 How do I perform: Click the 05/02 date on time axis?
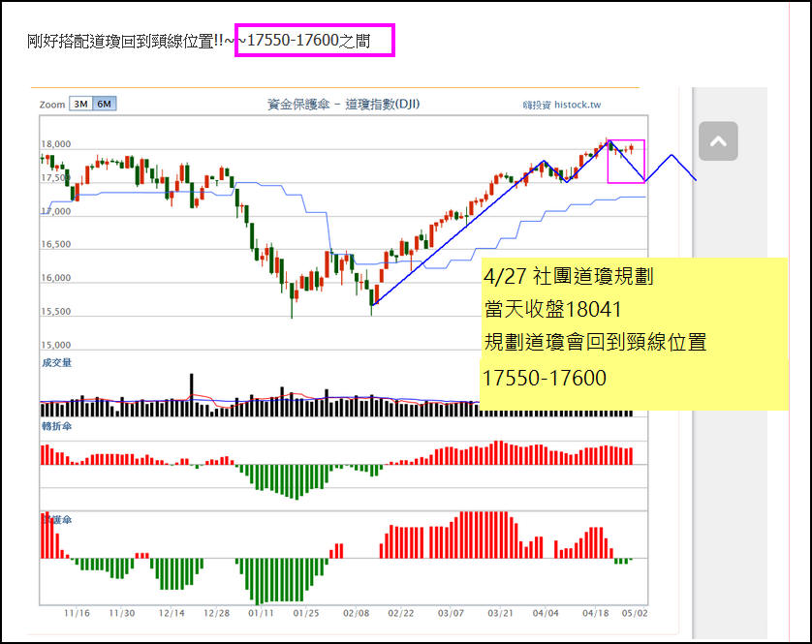(635, 613)
